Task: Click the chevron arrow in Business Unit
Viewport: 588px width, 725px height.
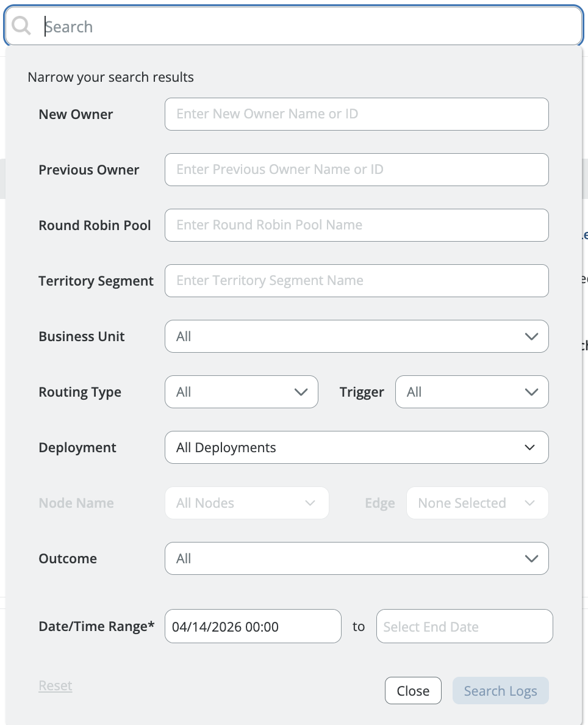Action: click(531, 336)
